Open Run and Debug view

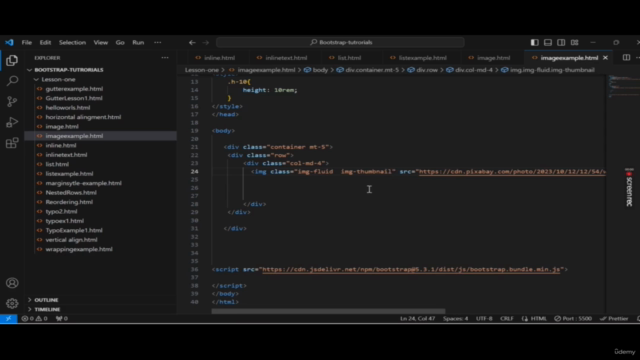tap(12, 122)
